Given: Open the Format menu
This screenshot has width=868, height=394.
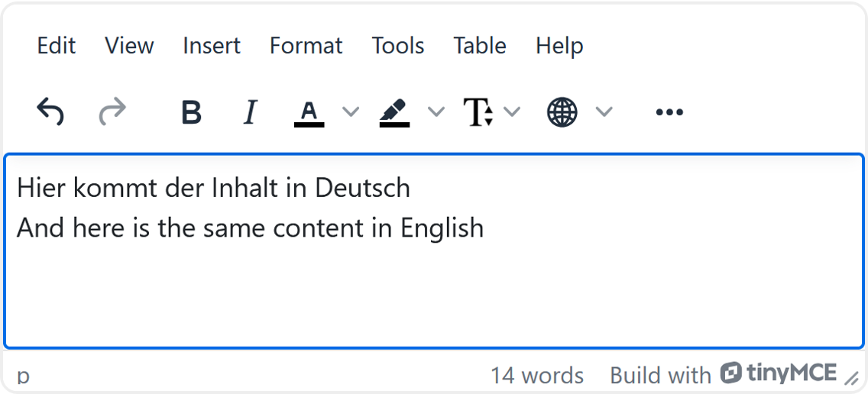Looking at the screenshot, I should click(306, 45).
